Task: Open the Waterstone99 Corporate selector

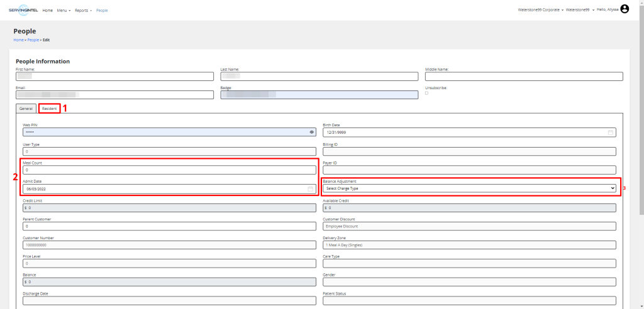Action: click(539, 10)
